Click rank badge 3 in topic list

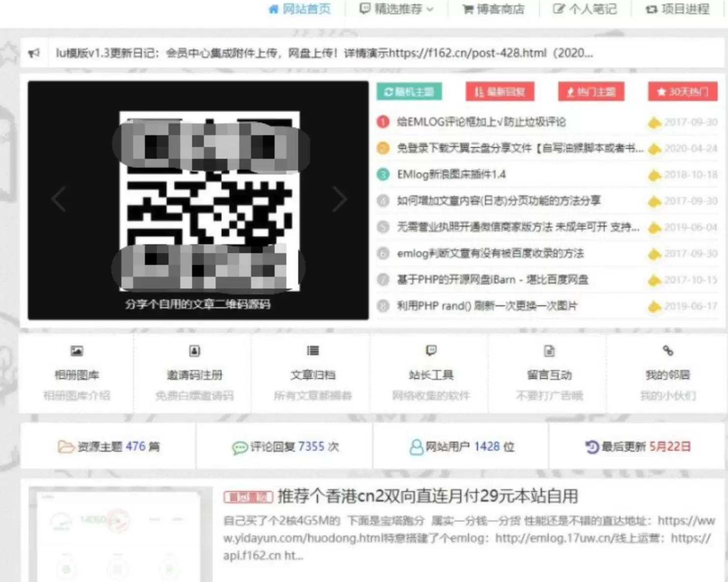(x=383, y=175)
